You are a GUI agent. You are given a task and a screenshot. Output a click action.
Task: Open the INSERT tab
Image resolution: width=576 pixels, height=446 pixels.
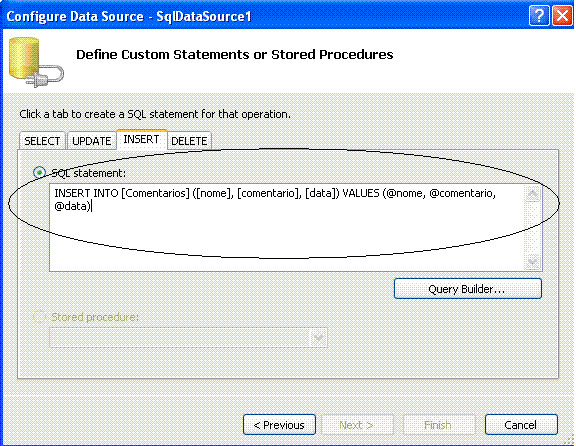pyautogui.click(x=141, y=139)
